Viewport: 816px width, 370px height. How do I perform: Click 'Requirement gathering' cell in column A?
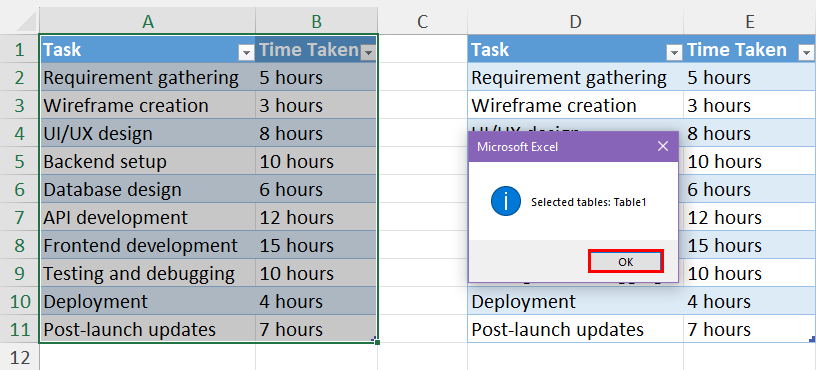(x=148, y=78)
